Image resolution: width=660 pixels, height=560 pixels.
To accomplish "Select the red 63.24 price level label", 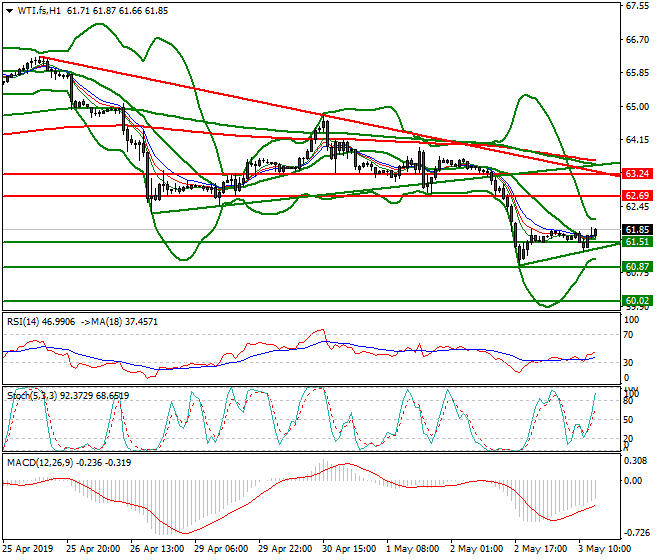I will tap(637, 173).
